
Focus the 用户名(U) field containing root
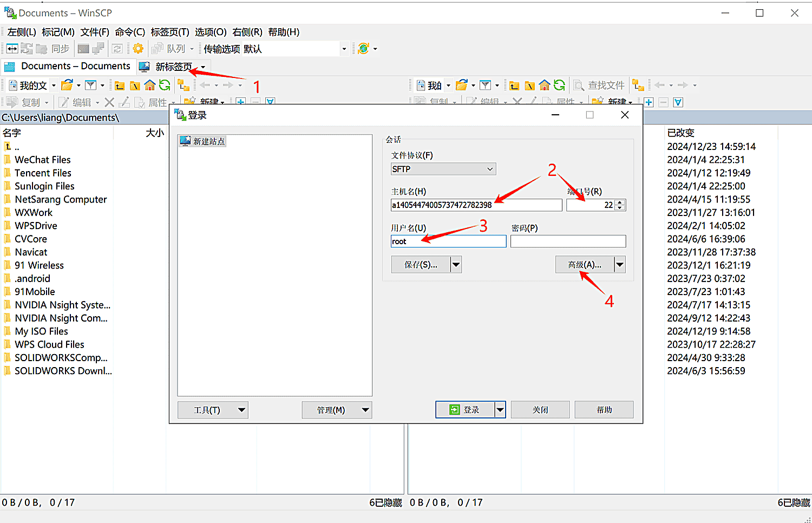(448, 241)
